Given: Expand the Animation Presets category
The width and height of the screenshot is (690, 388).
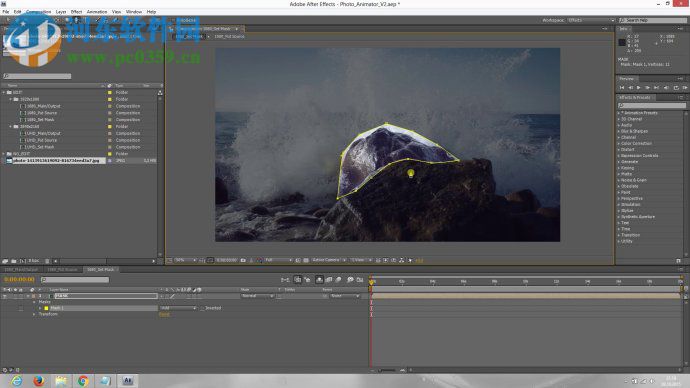Looking at the screenshot, I should [619, 113].
